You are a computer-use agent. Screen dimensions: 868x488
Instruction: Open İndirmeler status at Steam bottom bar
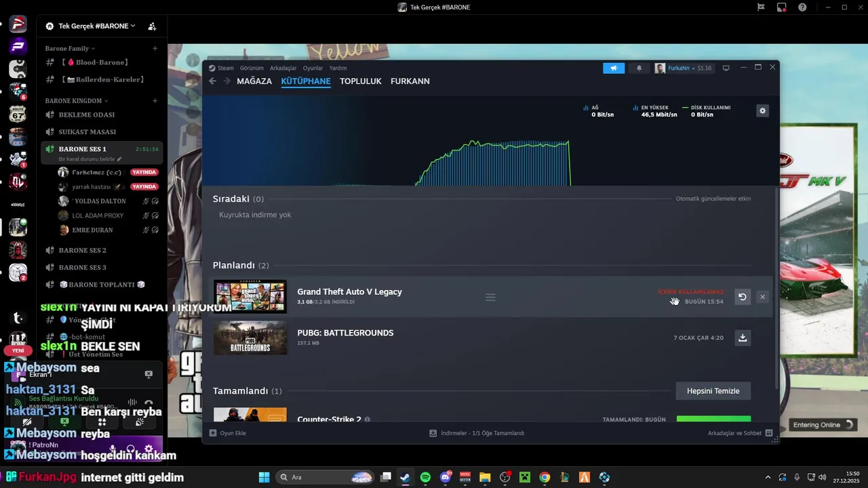477,433
